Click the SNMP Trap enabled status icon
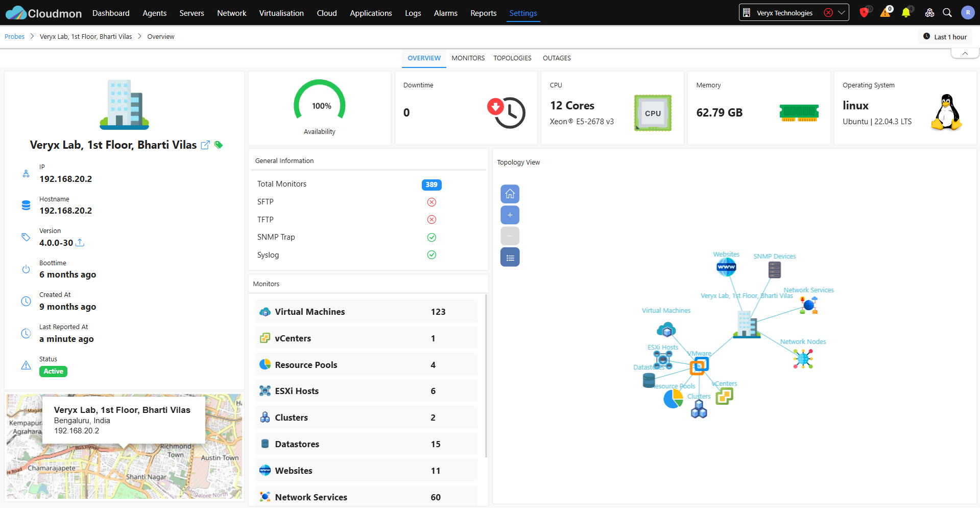 pyautogui.click(x=432, y=237)
